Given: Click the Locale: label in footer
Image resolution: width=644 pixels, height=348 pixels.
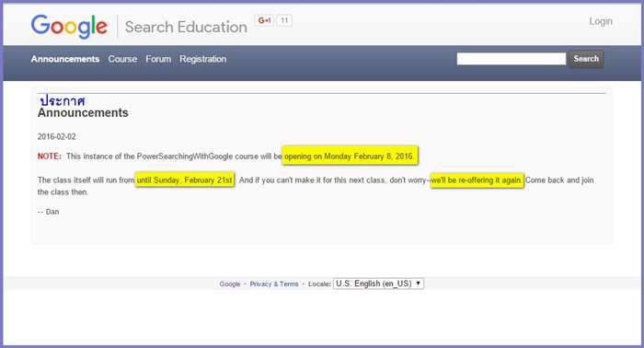Looking at the screenshot, I should pyautogui.click(x=319, y=284).
